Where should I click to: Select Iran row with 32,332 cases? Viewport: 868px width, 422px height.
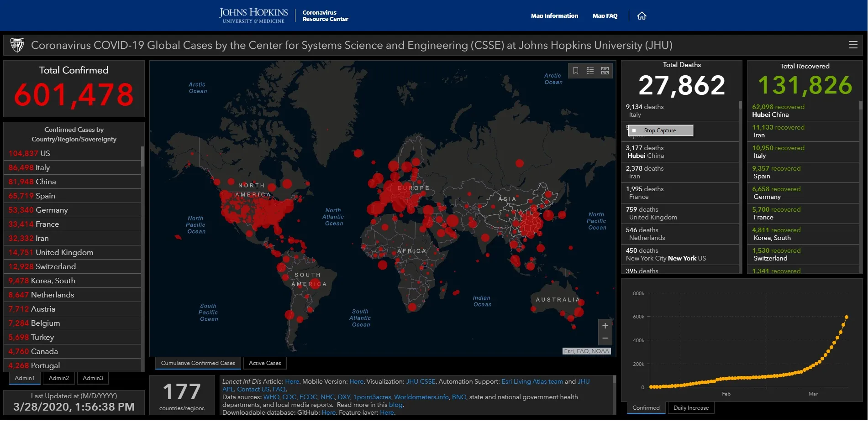[x=73, y=238]
